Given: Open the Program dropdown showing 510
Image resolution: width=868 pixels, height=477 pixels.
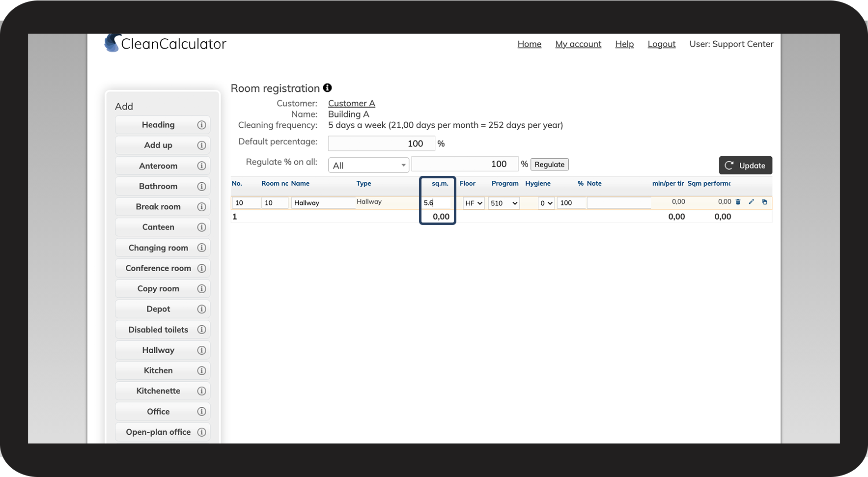Looking at the screenshot, I should coord(504,203).
